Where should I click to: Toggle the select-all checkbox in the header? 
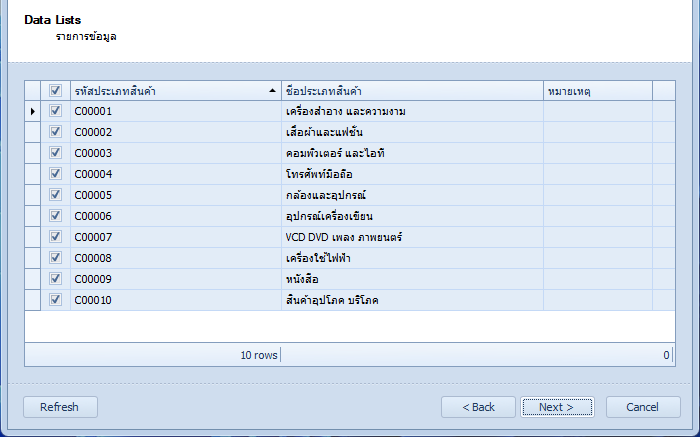55,91
